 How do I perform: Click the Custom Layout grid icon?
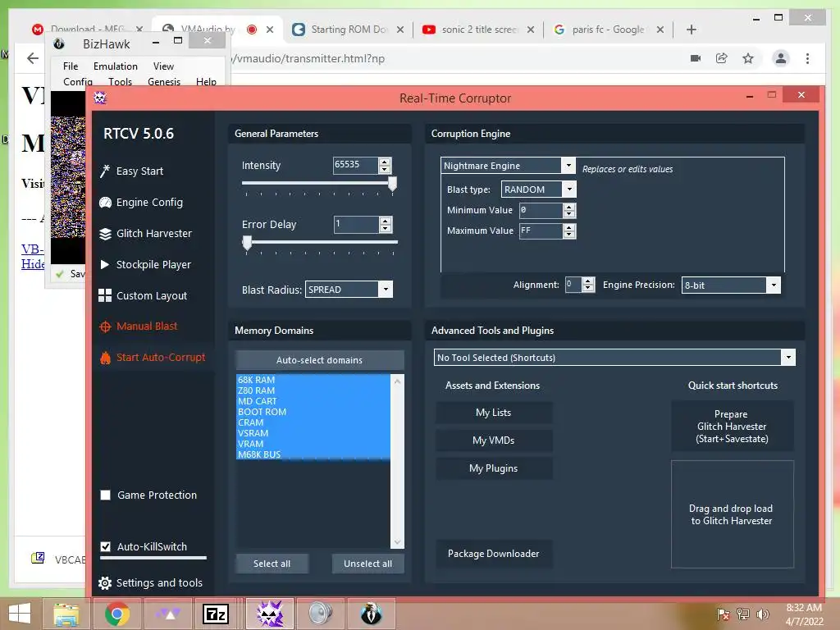105,295
